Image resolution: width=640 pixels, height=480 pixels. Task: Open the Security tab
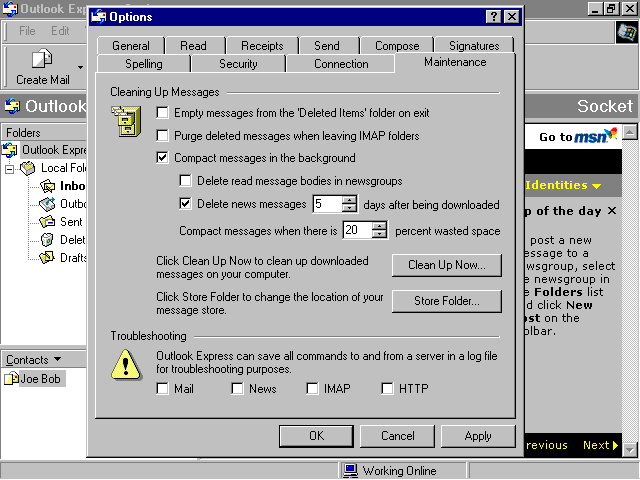pyautogui.click(x=238, y=64)
